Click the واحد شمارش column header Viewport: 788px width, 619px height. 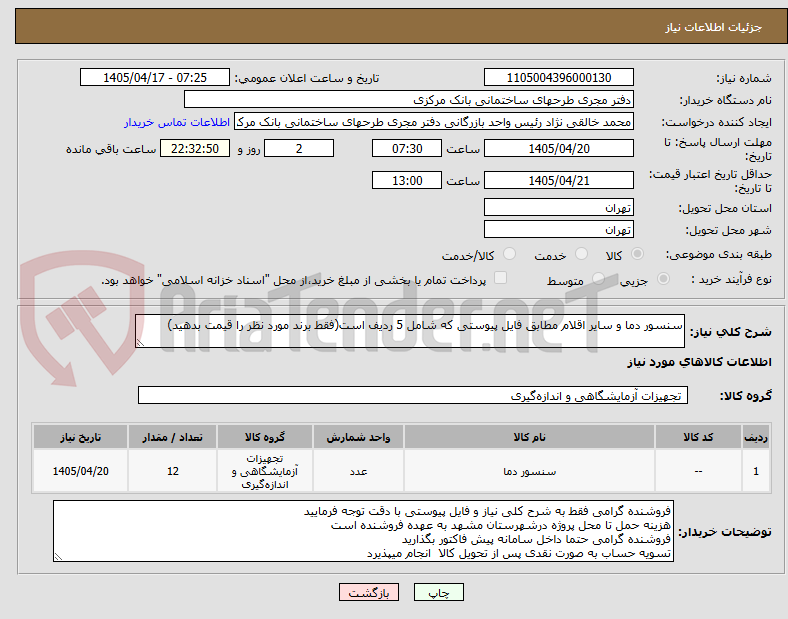(358, 437)
